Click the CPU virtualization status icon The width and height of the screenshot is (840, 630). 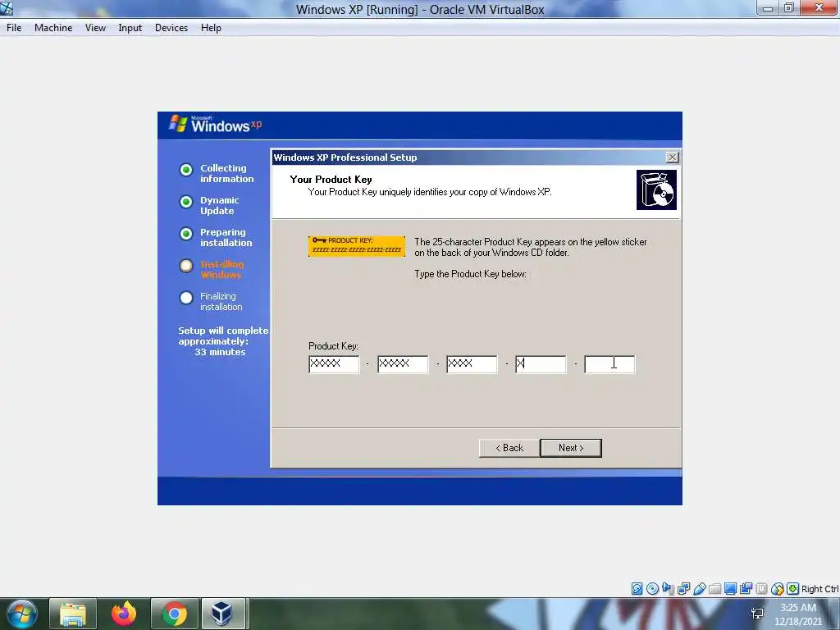(761, 589)
